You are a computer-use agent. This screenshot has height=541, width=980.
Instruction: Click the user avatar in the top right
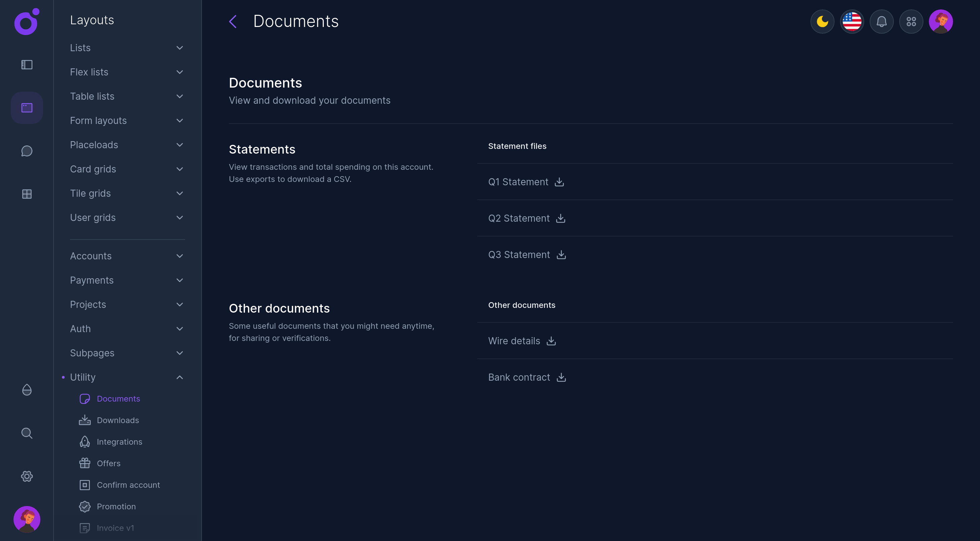[941, 22]
